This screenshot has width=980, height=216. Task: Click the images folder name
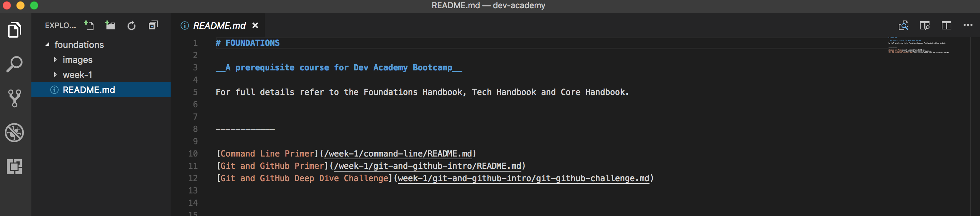[x=77, y=60]
